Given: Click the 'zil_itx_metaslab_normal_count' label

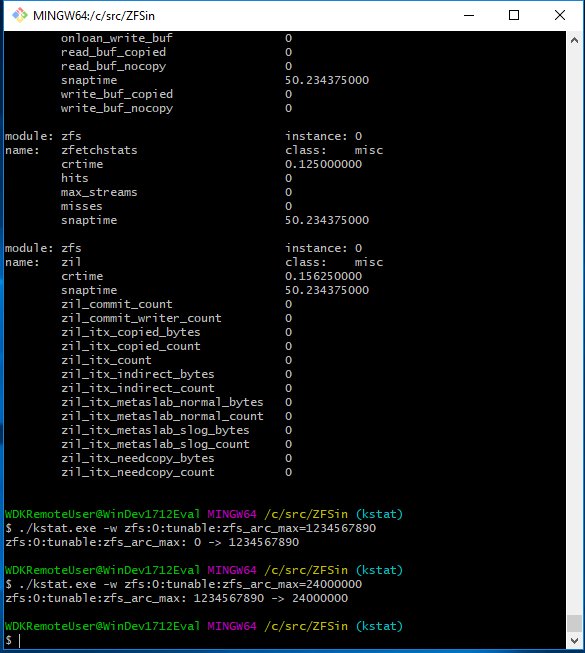Looking at the screenshot, I should (162, 416).
